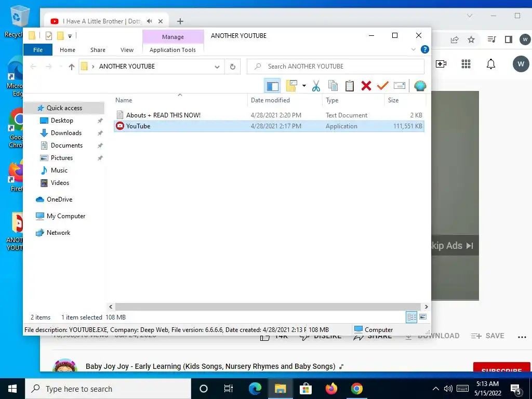Open Microsoft Edge from the taskbar
532x399 pixels.
[x=255, y=389]
